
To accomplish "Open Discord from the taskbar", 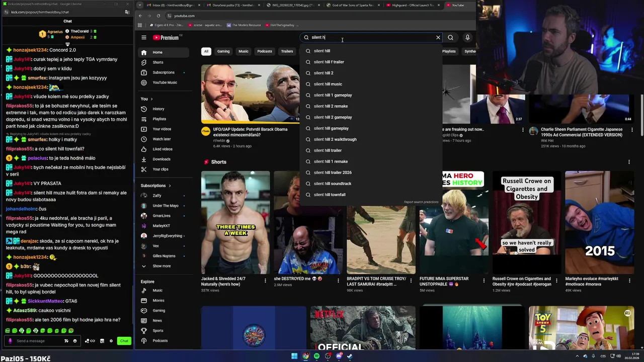I will point(339,356).
